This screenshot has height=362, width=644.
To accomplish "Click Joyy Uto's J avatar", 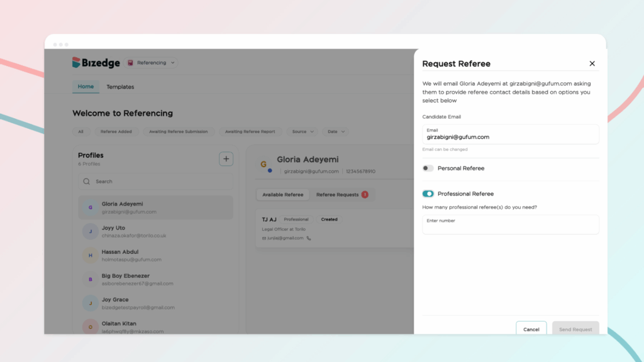I will point(91,231).
